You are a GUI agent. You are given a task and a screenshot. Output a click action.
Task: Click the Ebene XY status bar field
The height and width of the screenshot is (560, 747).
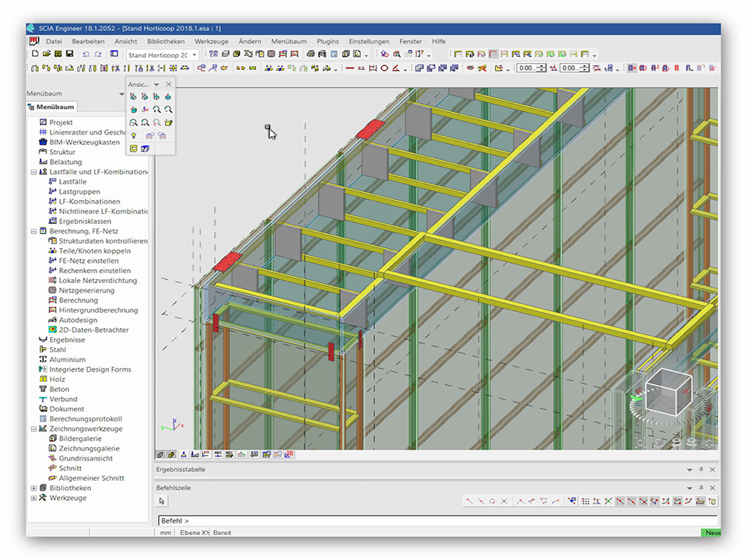[195, 533]
